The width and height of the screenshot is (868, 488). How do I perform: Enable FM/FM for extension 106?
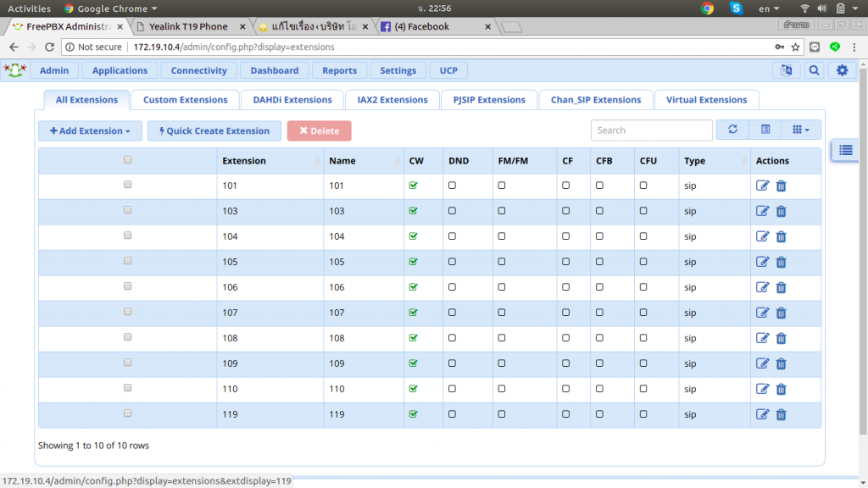click(502, 287)
